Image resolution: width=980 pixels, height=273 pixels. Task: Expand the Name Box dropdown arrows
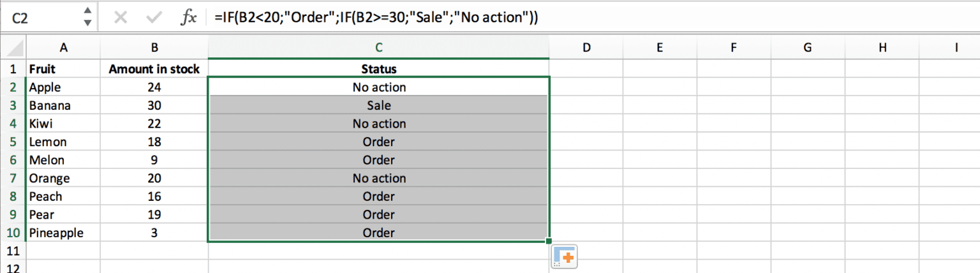tap(87, 18)
